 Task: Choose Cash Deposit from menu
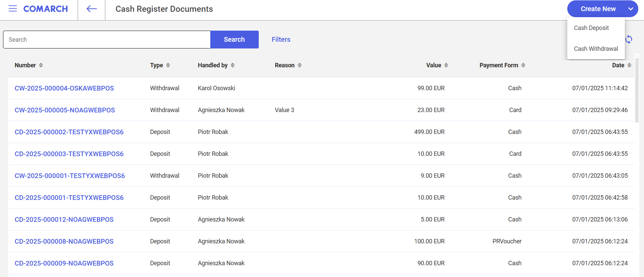[x=591, y=28]
